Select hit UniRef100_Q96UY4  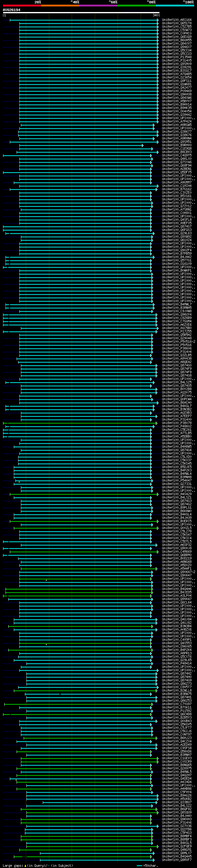pos(176,315)
